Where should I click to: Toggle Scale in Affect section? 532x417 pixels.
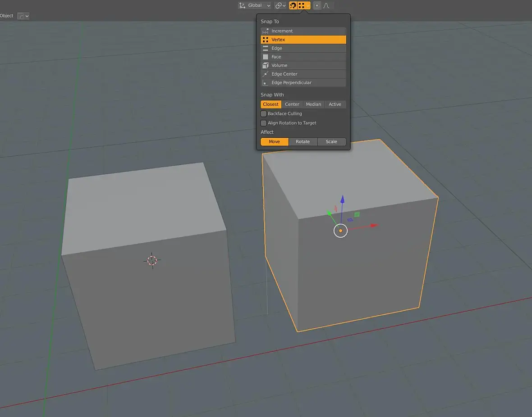click(331, 142)
